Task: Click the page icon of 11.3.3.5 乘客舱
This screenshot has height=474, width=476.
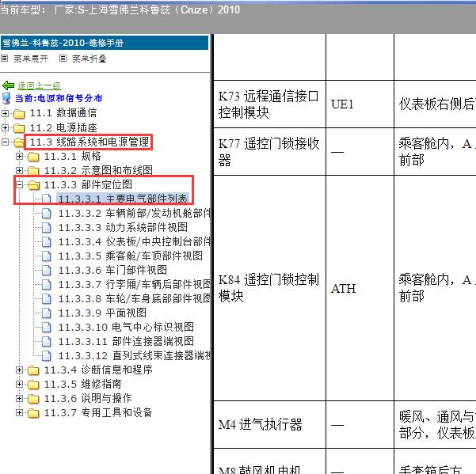Action: (x=47, y=256)
